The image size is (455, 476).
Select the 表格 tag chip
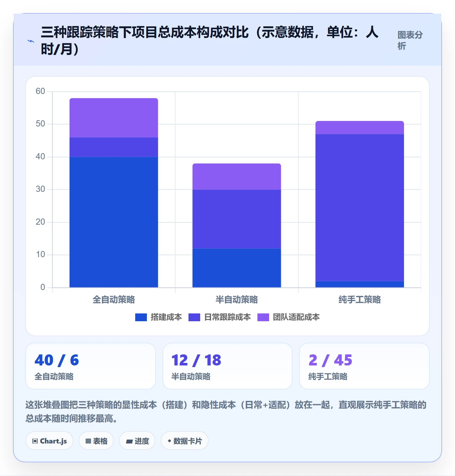tap(96, 441)
